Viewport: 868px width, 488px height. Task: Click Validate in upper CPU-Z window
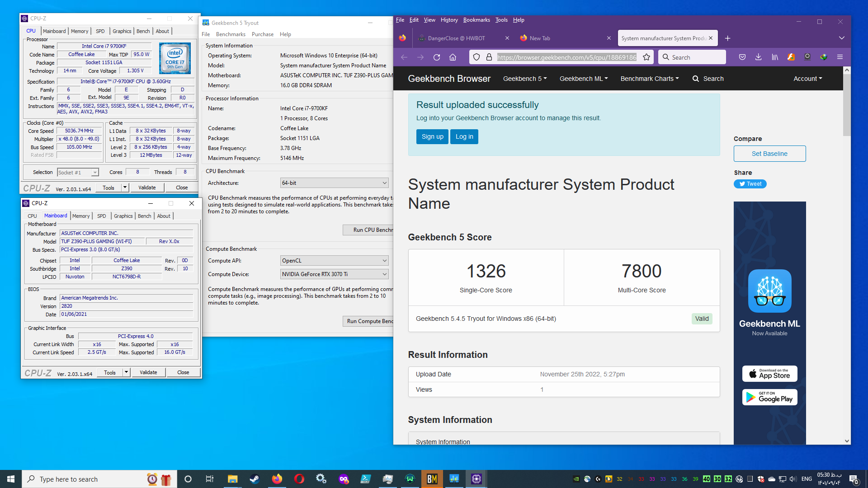click(x=147, y=188)
